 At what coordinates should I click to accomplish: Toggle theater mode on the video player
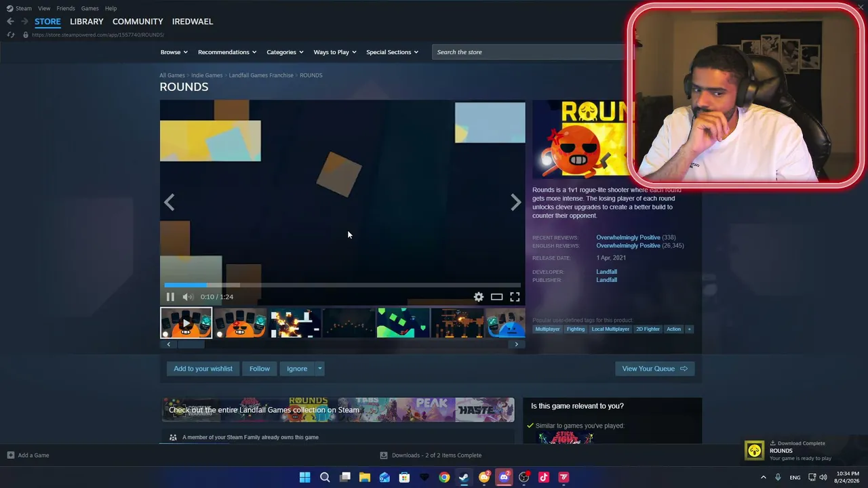497,297
